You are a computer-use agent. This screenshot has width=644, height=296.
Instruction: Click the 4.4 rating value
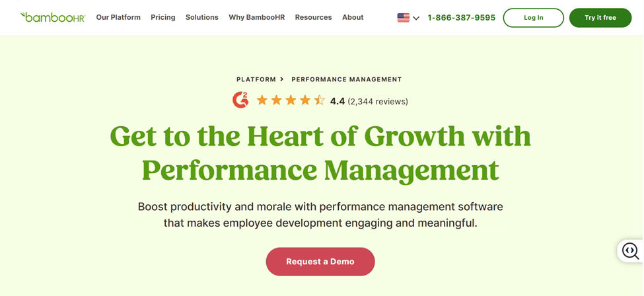point(338,101)
